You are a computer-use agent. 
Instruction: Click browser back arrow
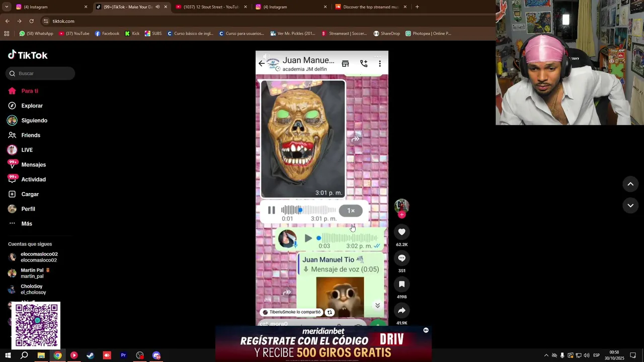coord(7,21)
